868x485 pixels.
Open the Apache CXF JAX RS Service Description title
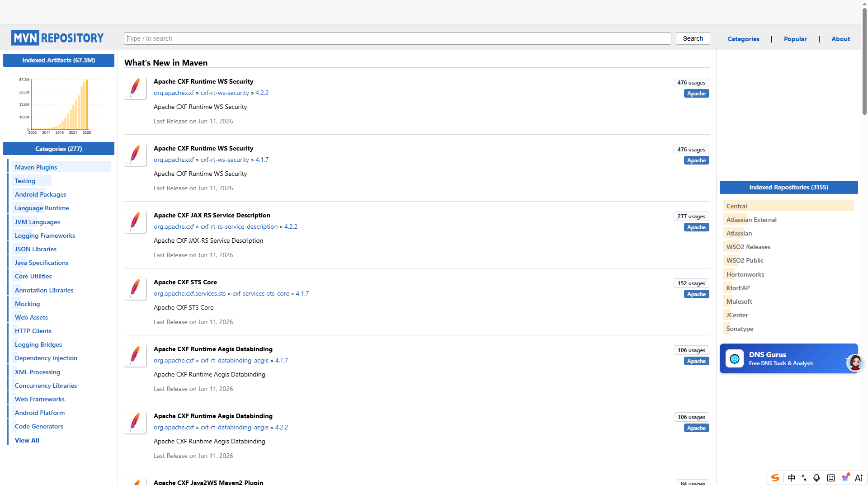(x=212, y=215)
